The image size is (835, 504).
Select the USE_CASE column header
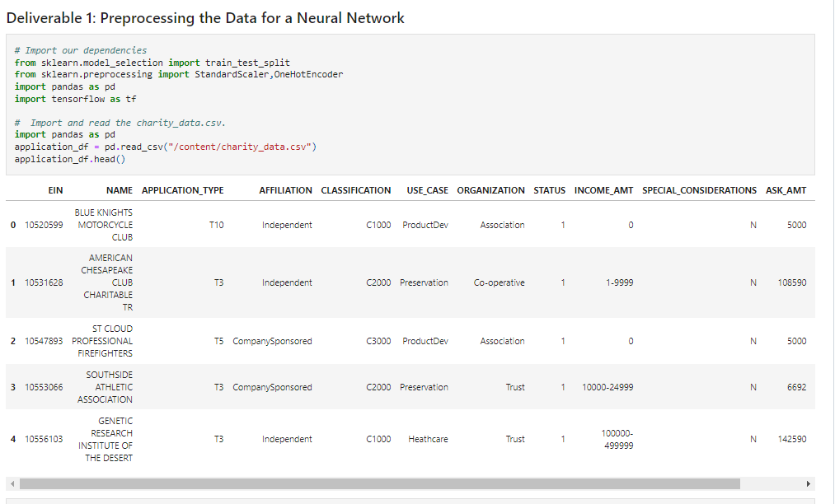pyautogui.click(x=427, y=190)
